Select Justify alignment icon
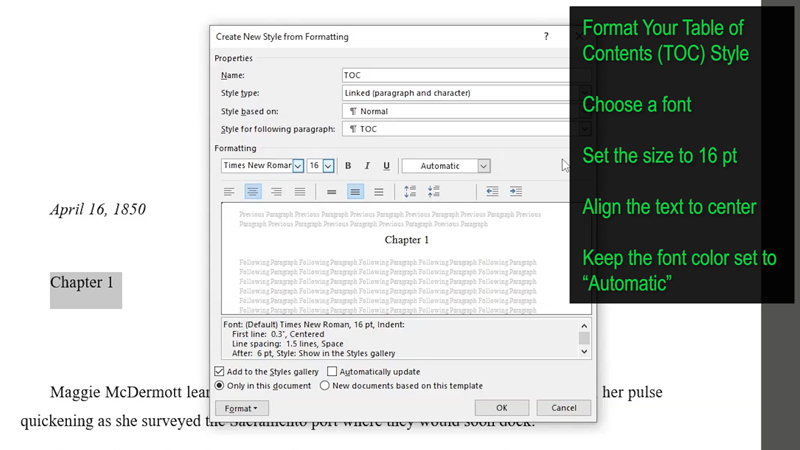This screenshot has width=800, height=450. 300,192
